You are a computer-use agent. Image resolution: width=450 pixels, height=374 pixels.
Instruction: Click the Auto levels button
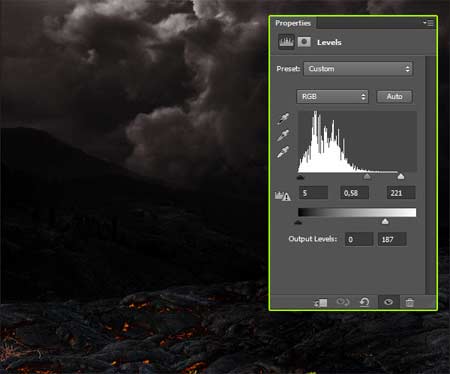click(x=394, y=97)
